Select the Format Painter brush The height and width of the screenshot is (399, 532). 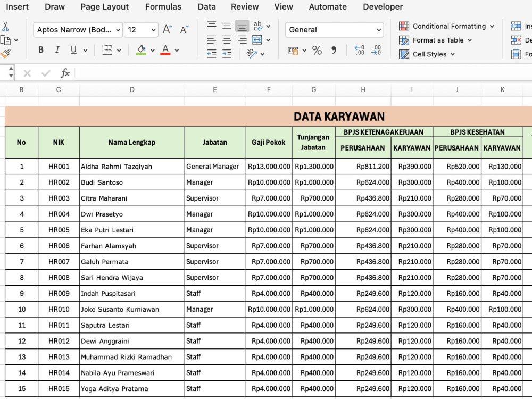pos(5,53)
